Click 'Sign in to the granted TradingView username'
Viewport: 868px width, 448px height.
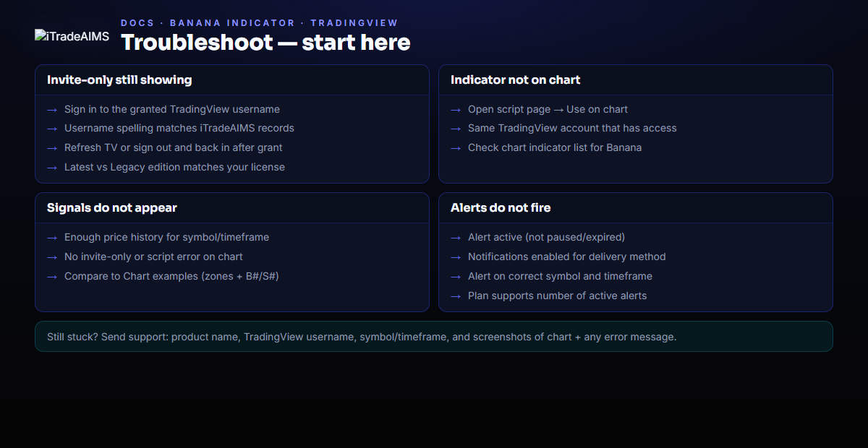pos(172,109)
